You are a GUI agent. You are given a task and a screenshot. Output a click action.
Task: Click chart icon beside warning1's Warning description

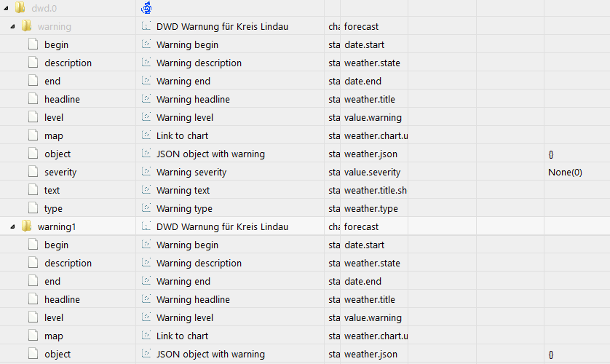pos(146,263)
